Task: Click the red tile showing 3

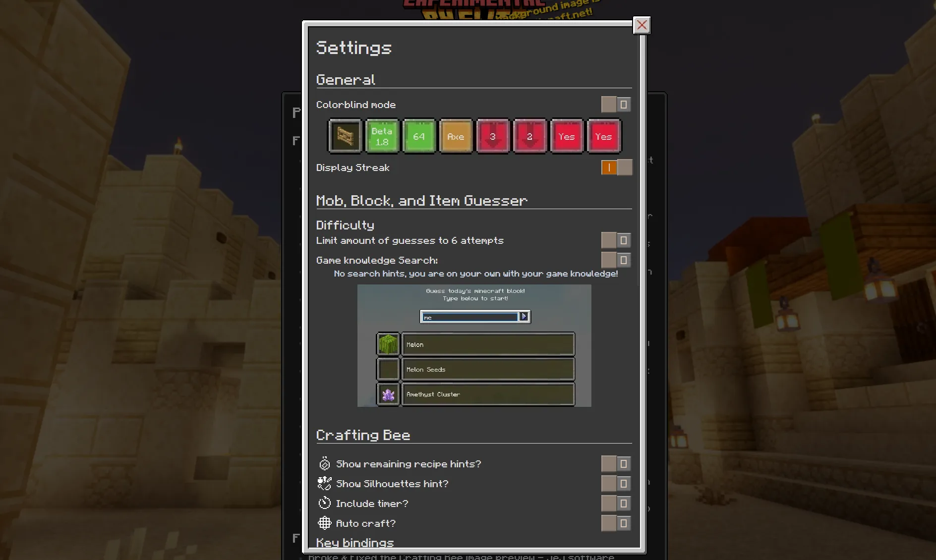Action: point(493,136)
